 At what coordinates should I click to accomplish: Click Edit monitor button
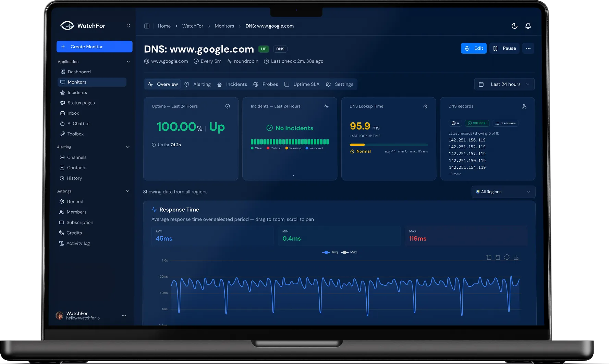coord(474,48)
